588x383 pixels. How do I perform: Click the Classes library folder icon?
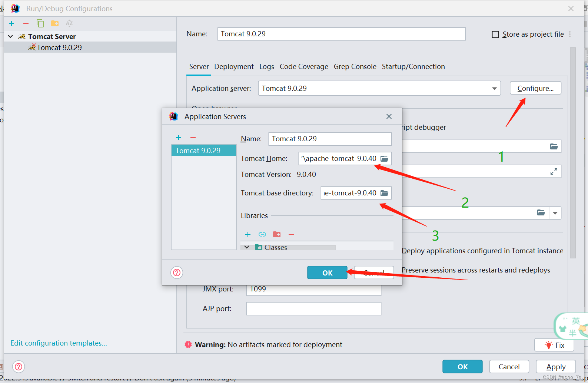(259, 247)
